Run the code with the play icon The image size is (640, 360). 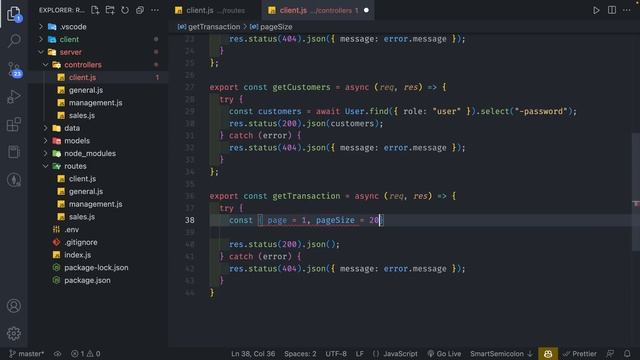click(x=596, y=10)
